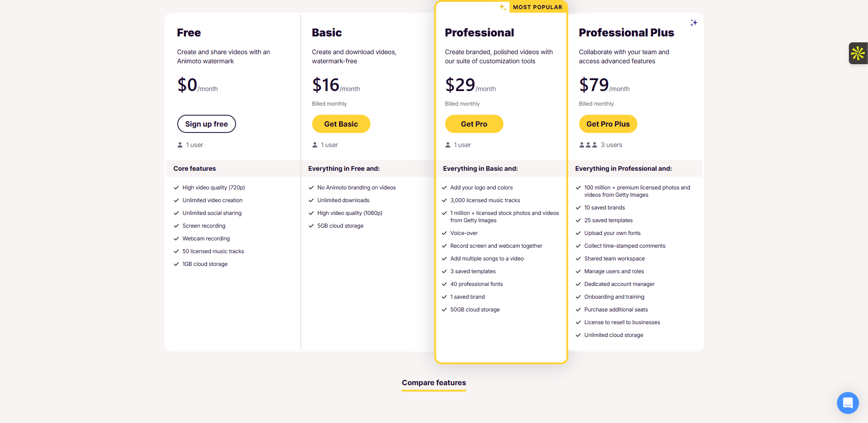
Task: Click the user icon under Get Pro
Action: tap(448, 145)
